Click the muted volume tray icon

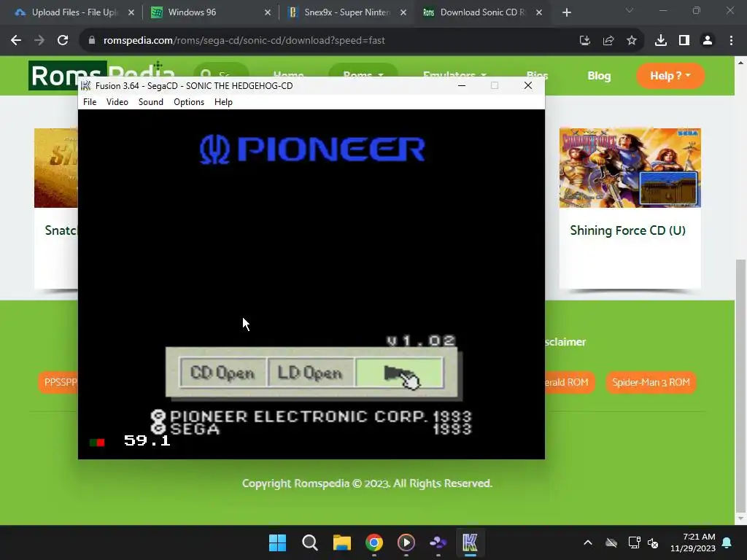tap(653, 542)
